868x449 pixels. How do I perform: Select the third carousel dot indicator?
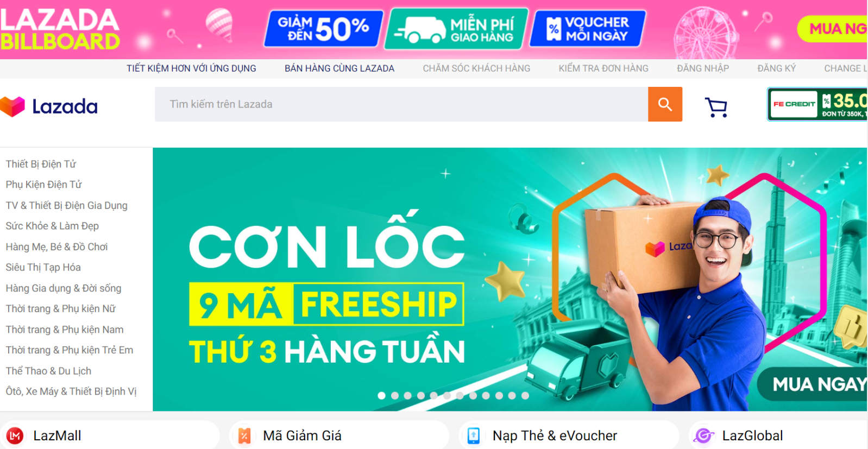coord(408,396)
